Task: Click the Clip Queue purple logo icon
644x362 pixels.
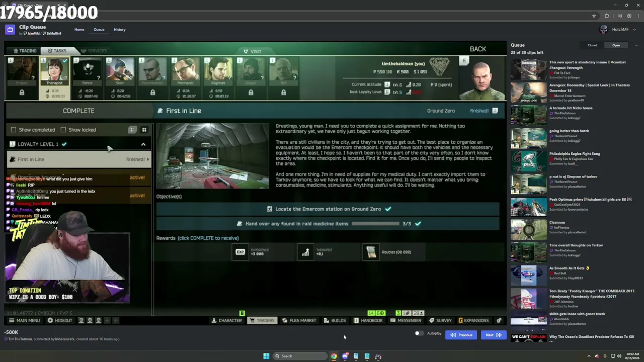Action: point(10,30)
